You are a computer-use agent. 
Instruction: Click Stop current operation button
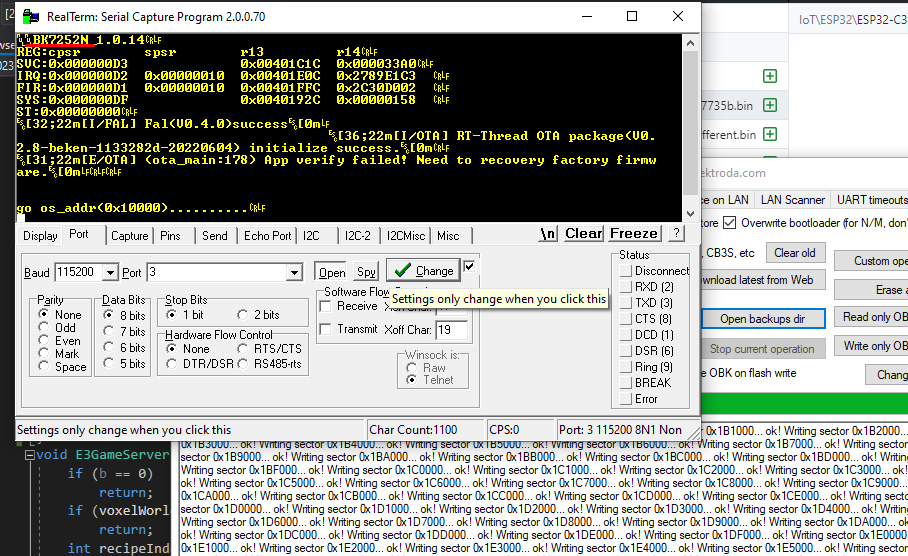[x=762, y=349]
